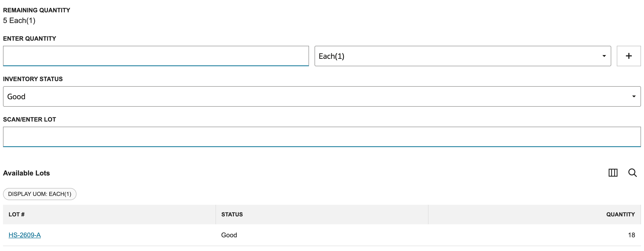Sort by the STATUS column header

coord(232,215)
